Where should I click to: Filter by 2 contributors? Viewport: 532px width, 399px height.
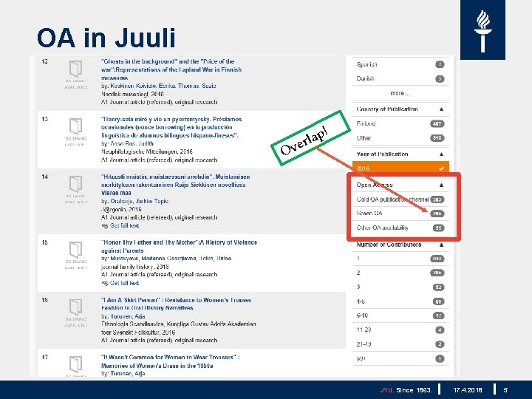point(400,273)
